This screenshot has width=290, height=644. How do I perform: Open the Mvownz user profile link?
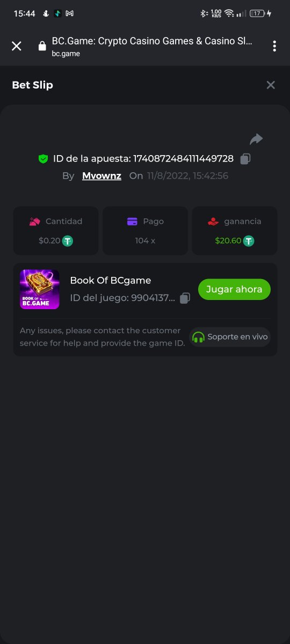coord(102,175)
